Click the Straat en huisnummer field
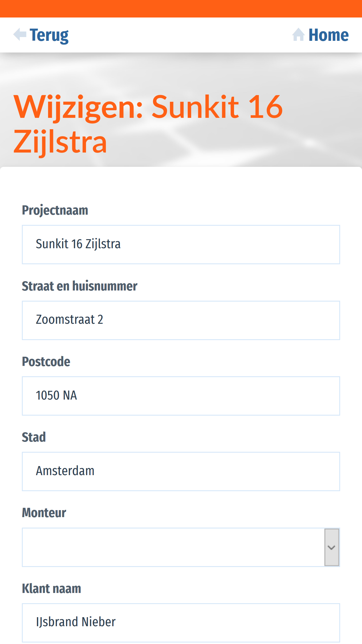 click(181, 320)
